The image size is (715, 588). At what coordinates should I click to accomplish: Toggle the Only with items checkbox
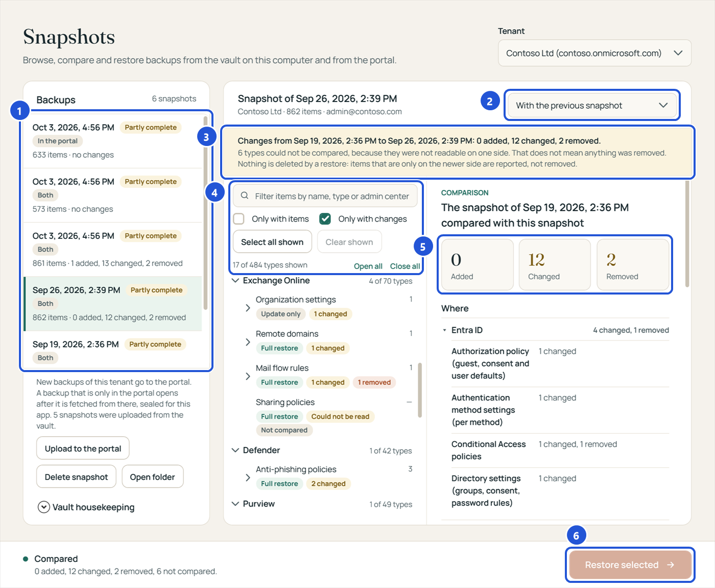(x=239, y=219)
